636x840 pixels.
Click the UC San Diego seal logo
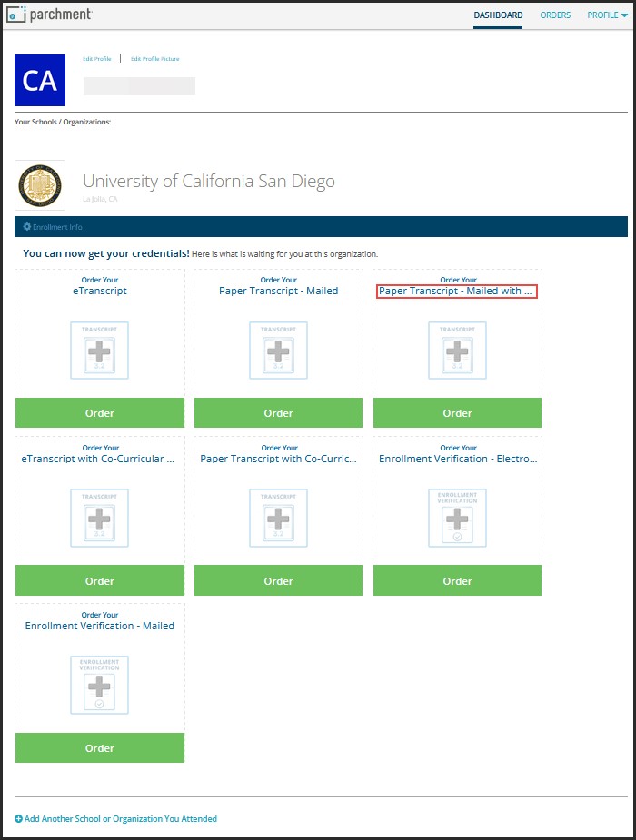(40, 185)
